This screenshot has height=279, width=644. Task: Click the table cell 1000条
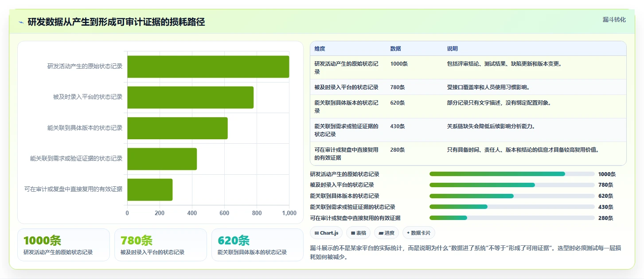(399, 64)
